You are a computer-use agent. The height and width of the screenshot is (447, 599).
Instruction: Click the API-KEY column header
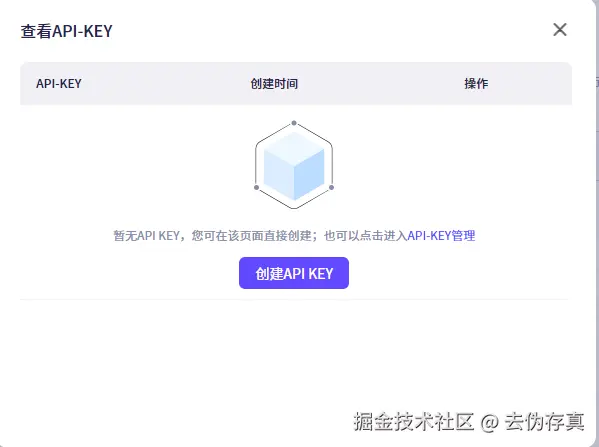click(59, 83)
